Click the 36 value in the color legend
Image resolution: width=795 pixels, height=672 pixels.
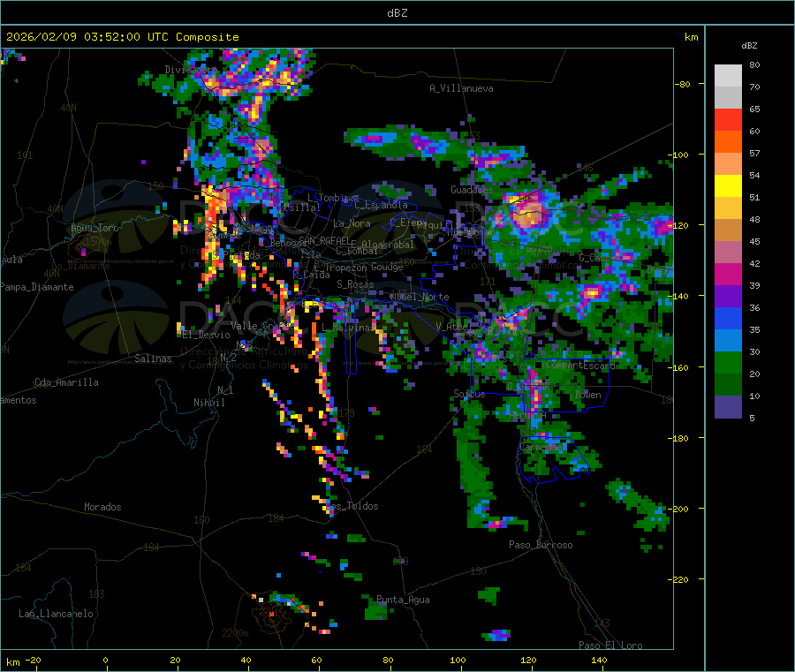(754, 307)
